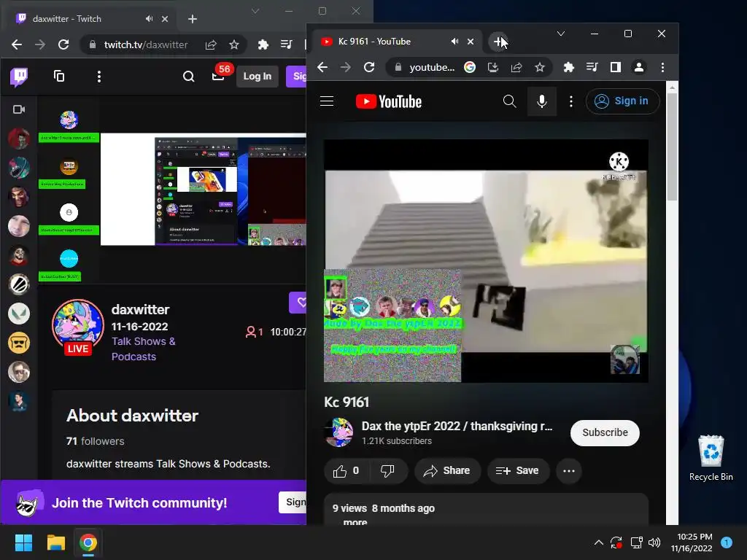Open YouTube settings three-dot menu
This screenshot has height=560, width=747.
(x=571, y=101)
